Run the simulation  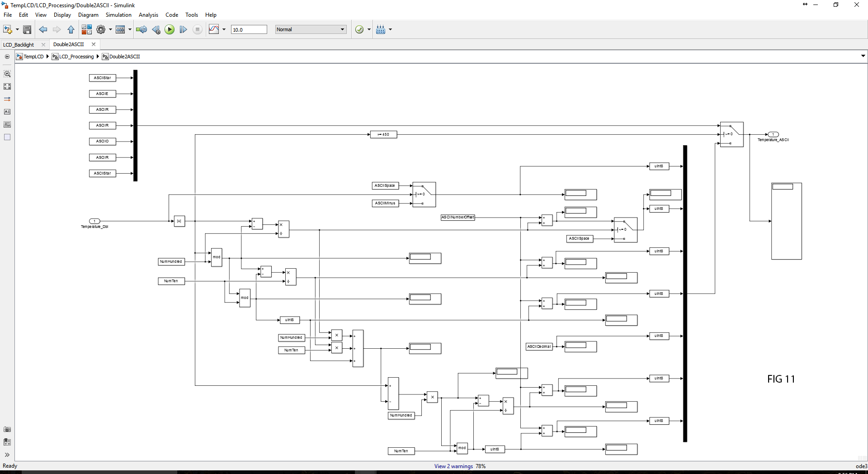click(x=170, y=29)
